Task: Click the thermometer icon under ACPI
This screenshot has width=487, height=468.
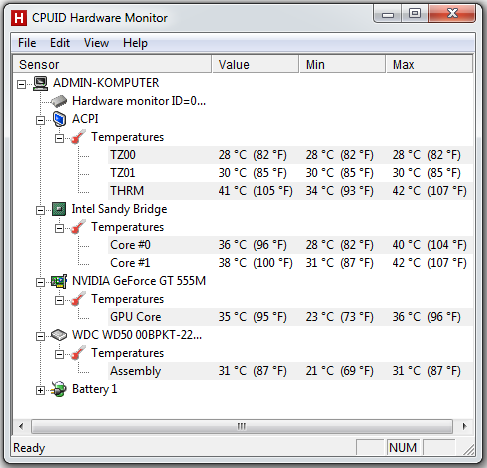Action: coord(78,137)
